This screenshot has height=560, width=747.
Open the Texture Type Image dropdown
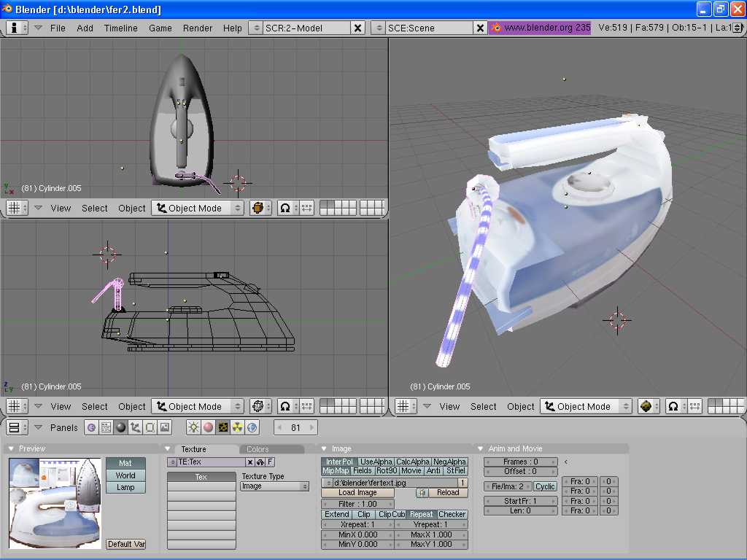[275, 486]
